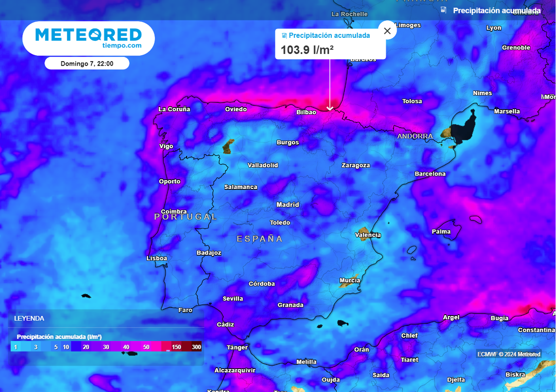
Task: Select the legend swatch labeled 40
Action: [126, 347]
